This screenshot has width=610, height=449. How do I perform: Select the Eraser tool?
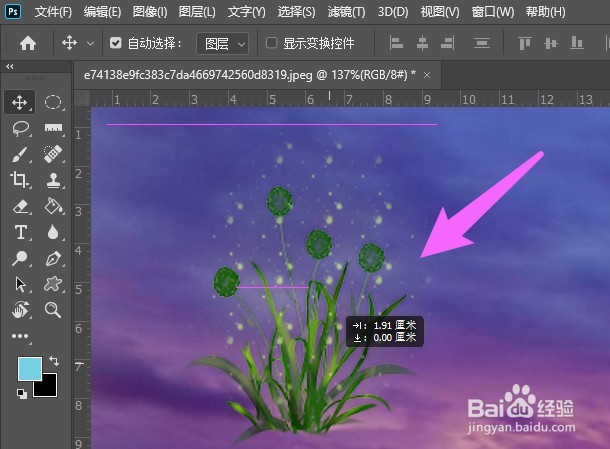point(20,207)
